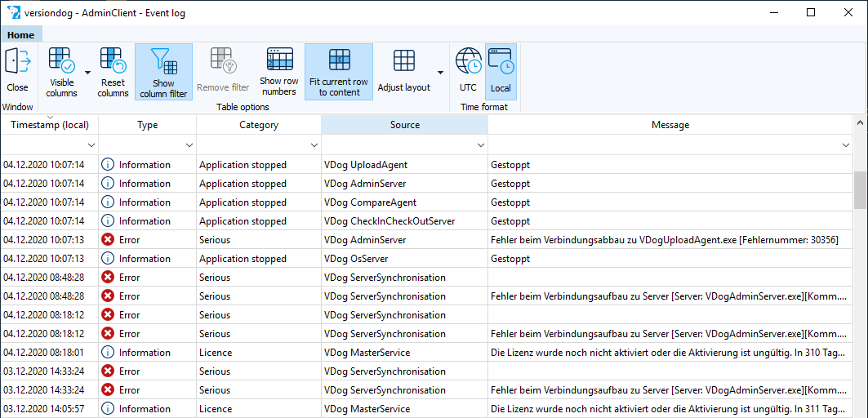Image resolution: width=868 pixels, height=418 pixels.
Task: Click timestamp 04.12.2020 10:07:13 in Error row
Action: click(44, 240)
